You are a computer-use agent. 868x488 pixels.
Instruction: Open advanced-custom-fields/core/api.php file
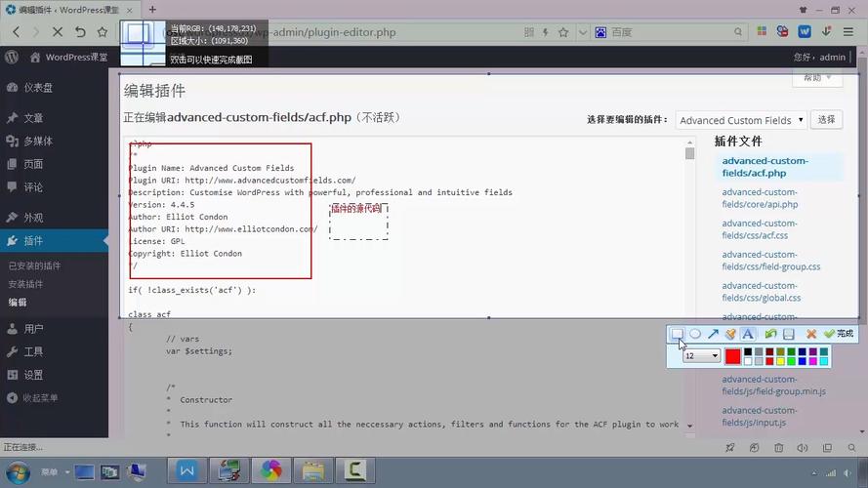[x=760, y=198]
